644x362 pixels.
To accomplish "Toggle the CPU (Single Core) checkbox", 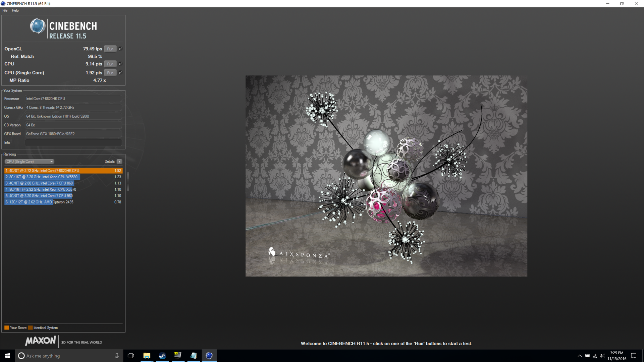I will pyautogui.click(x=120, y=72).
